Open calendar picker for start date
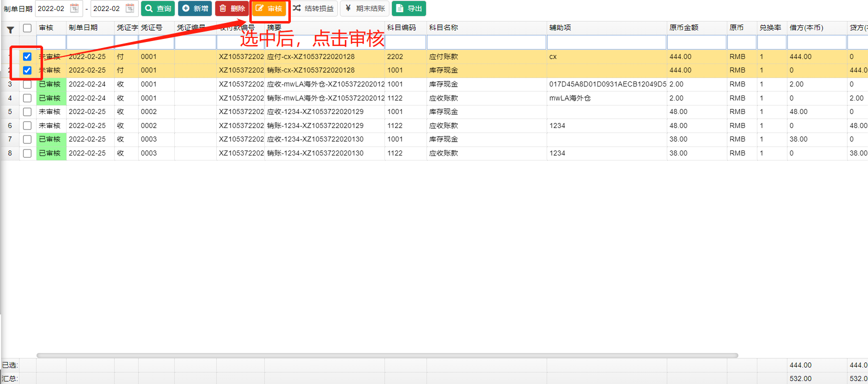Viewport: 868px width, 384px height. point(74,8)
